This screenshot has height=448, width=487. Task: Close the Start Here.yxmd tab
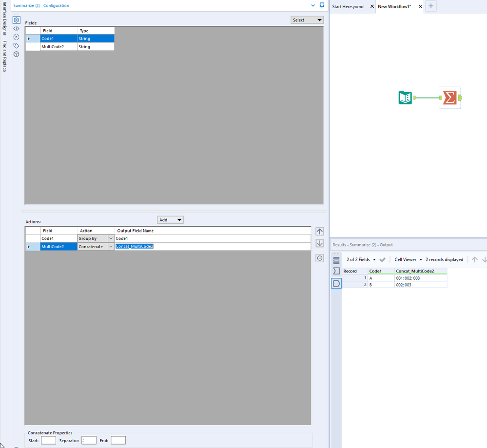(372, 6)
